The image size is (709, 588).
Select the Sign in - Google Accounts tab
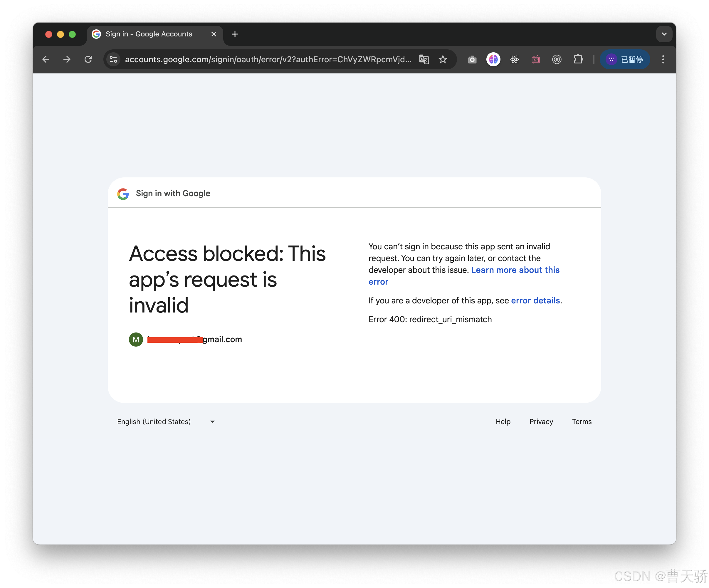(x=149, y=34)
